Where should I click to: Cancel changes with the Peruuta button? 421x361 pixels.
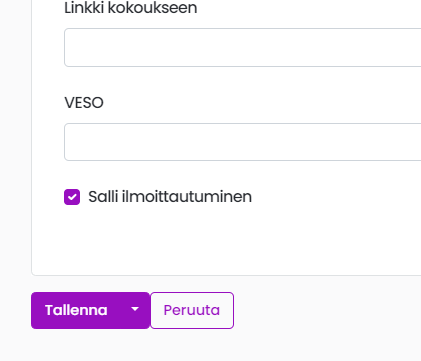(x=192, y=310)
